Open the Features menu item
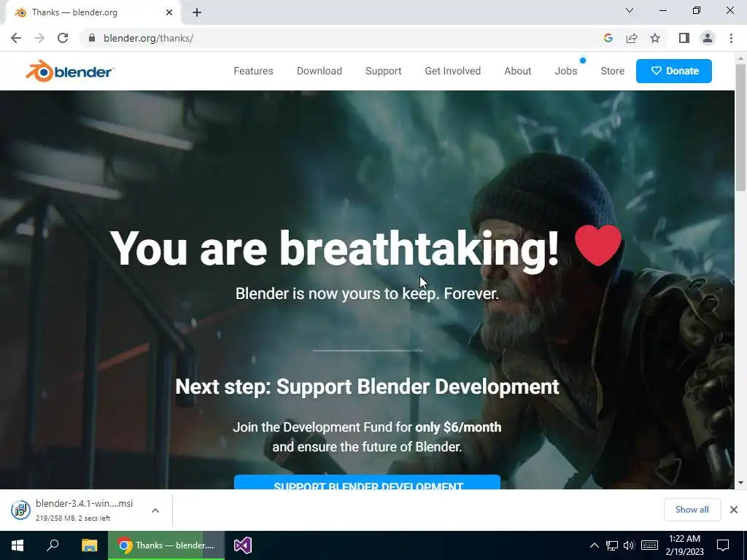This screenshot has width=747, height=560. (253, 71)
